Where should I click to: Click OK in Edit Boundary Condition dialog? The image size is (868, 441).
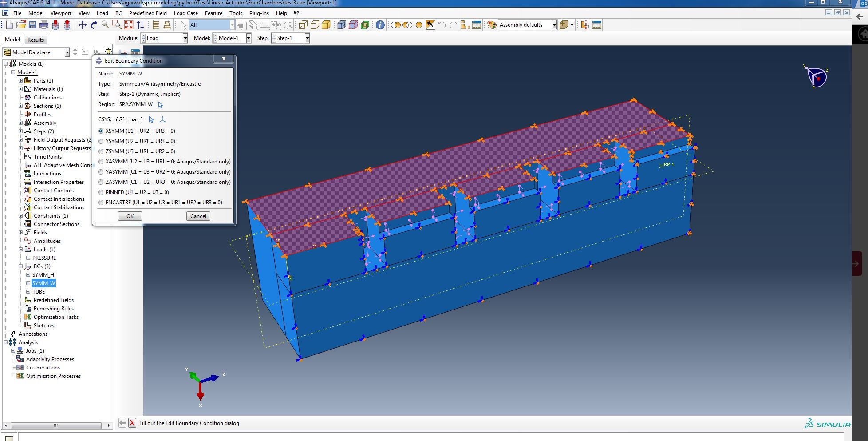pos(130,216)
